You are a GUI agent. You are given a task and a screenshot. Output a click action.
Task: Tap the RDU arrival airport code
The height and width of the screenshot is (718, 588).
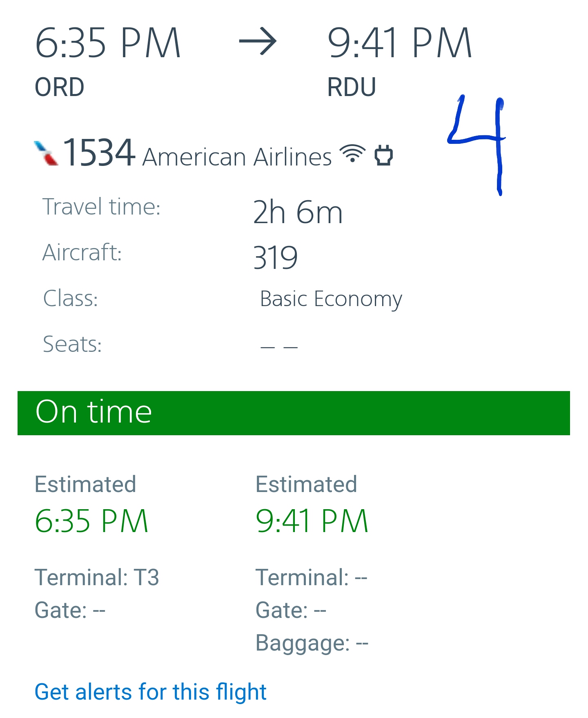click(352, 87)
